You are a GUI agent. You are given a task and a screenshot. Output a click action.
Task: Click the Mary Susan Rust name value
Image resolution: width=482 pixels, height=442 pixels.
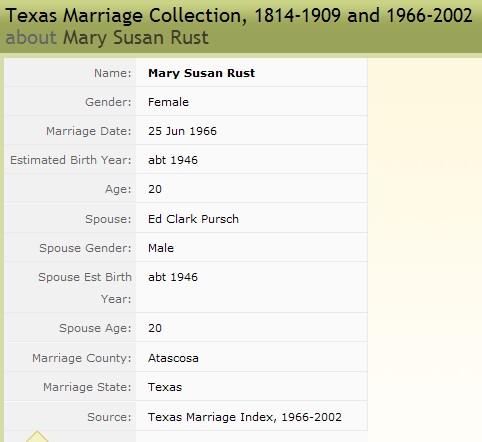tap(201, 73)
